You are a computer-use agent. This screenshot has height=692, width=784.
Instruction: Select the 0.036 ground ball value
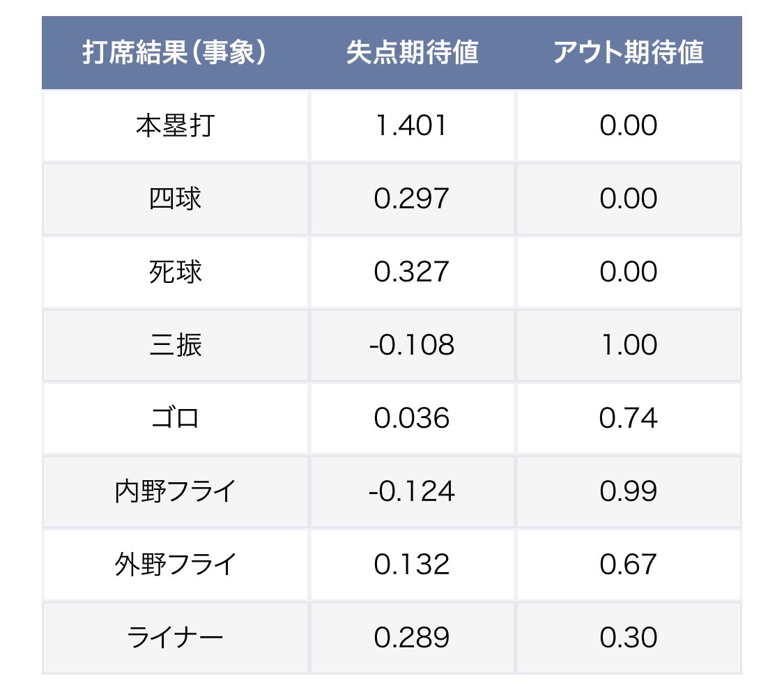[412, 419]
